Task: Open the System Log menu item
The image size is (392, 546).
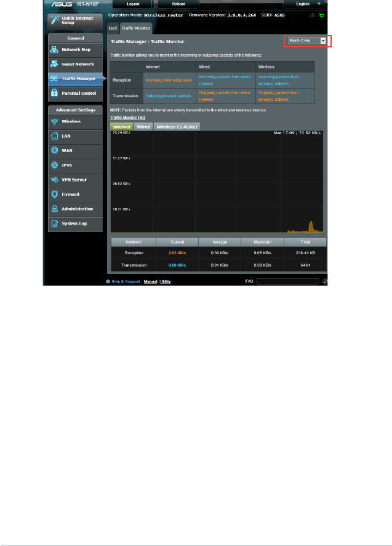Action: pyautogui.click(x=75, y=223)
